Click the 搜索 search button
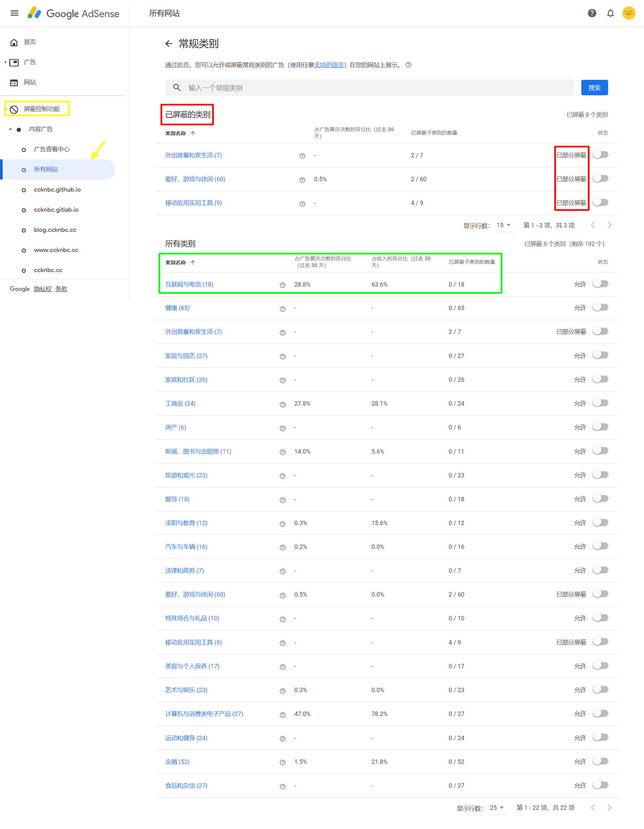The image size is (644, 829). (x=594, y=87)
